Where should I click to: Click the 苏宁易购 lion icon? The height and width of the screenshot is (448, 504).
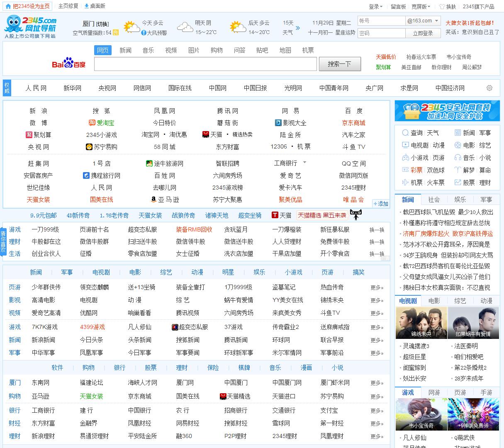pyautogui.click(x=89, y=147)
